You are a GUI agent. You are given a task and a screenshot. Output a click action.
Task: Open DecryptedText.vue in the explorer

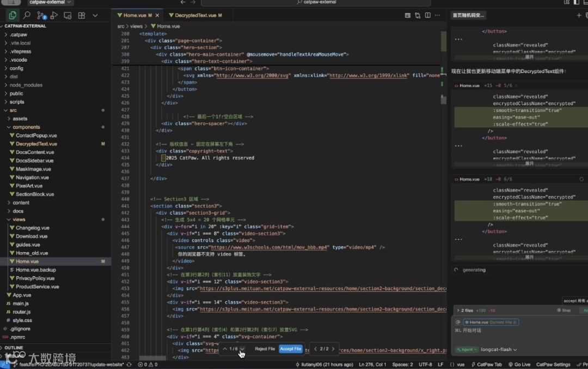(36, 144)
